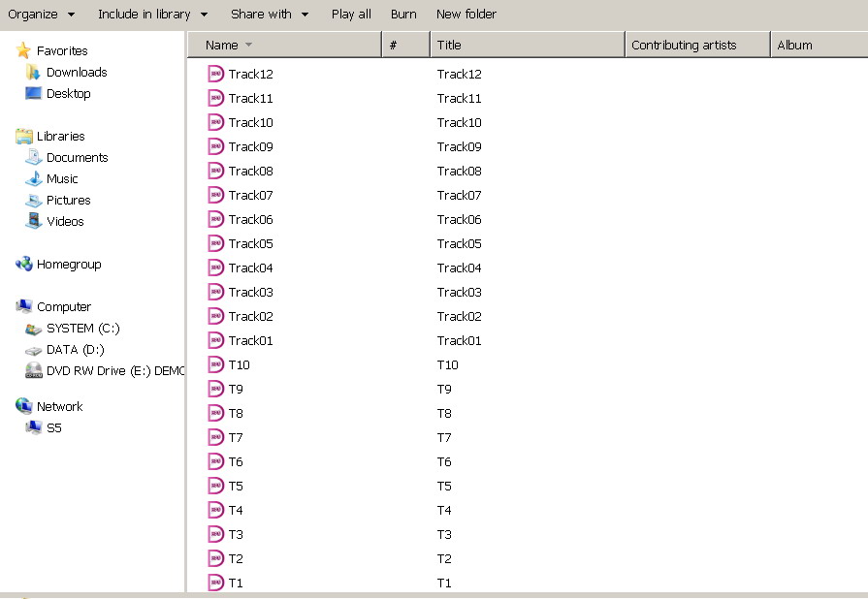
Task: Click the Name column sort arrow
Action: click(x=249, y=46)
